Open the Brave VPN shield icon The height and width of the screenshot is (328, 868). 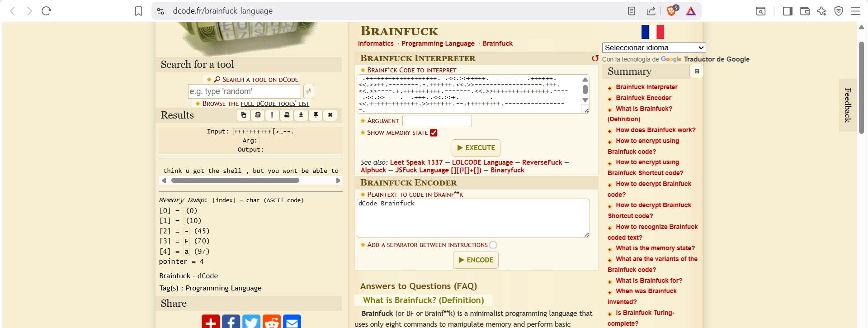point(839,11)
